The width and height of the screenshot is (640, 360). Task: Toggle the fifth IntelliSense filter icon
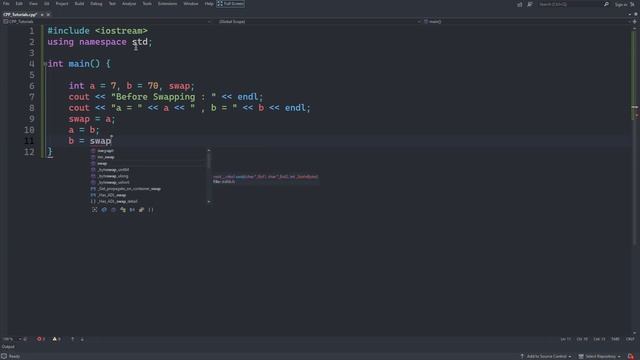click(132, 210)
